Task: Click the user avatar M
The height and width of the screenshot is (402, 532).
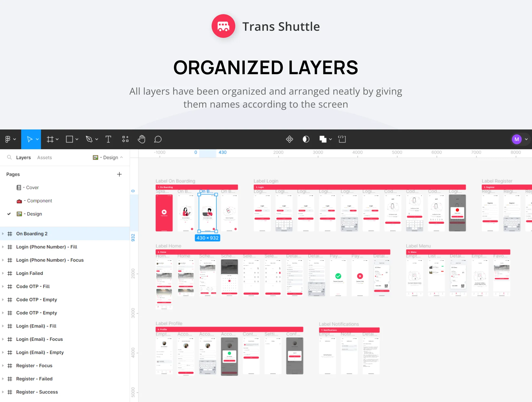Action: click(517, 139)
